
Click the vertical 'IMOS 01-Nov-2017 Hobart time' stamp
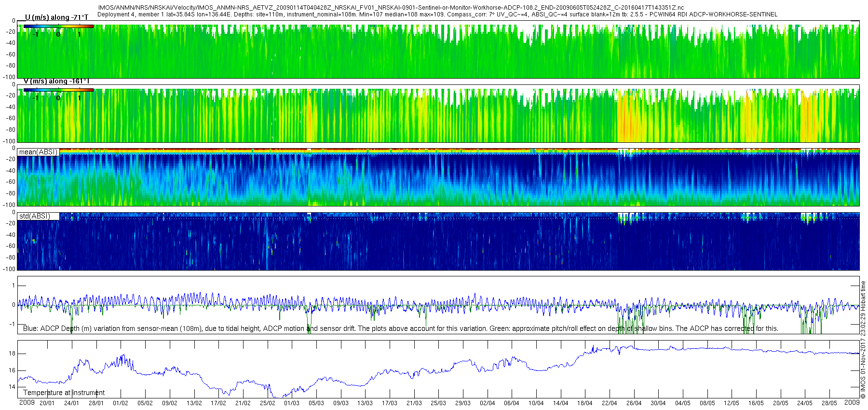tap(863, 340)
